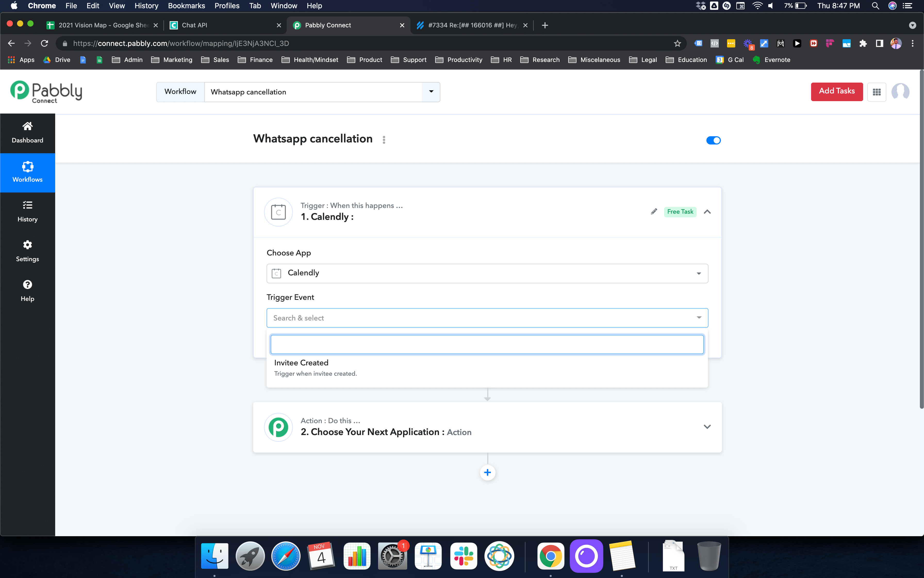Close the Pabbly Connect tab
Screen dimensions: 924x578
(402, 25)
